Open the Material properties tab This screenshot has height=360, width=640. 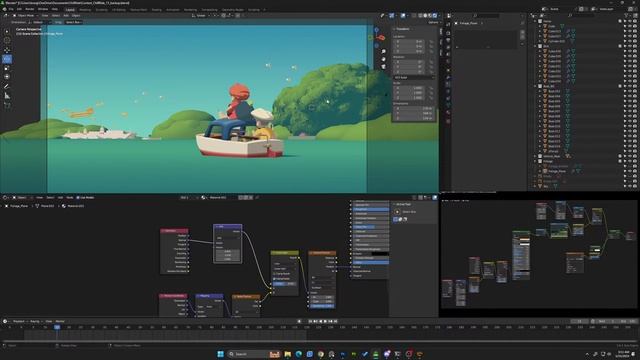coord(448,113)
